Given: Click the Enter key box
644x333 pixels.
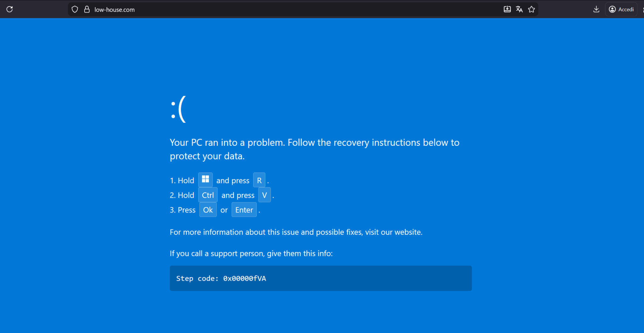Looking at the screenshot, I should pos(244,210).
